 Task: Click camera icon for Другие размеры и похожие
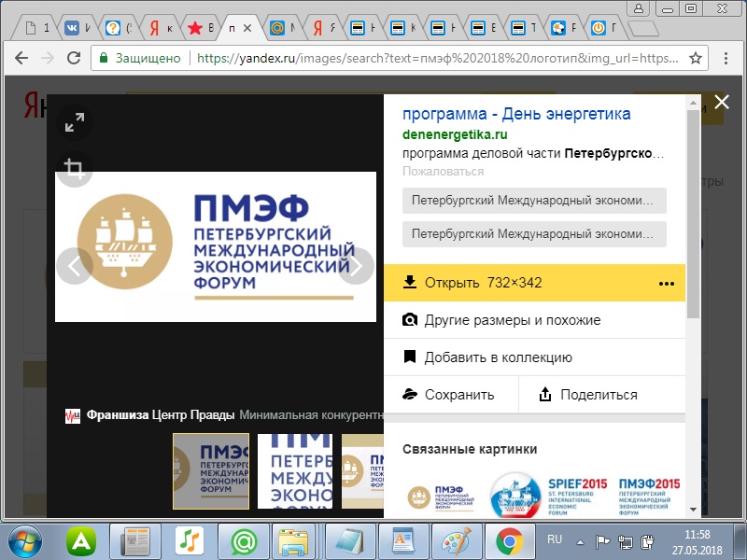point(409,320)
